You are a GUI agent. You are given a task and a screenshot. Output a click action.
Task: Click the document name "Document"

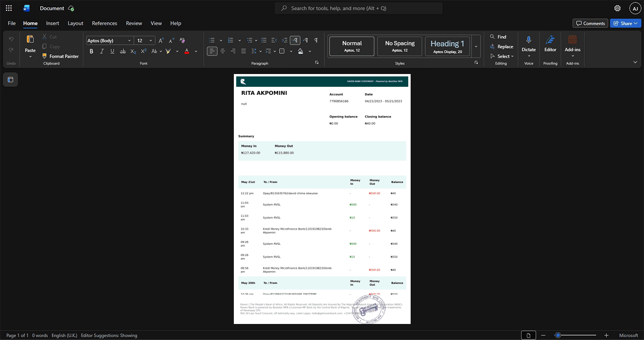(52, 8)
